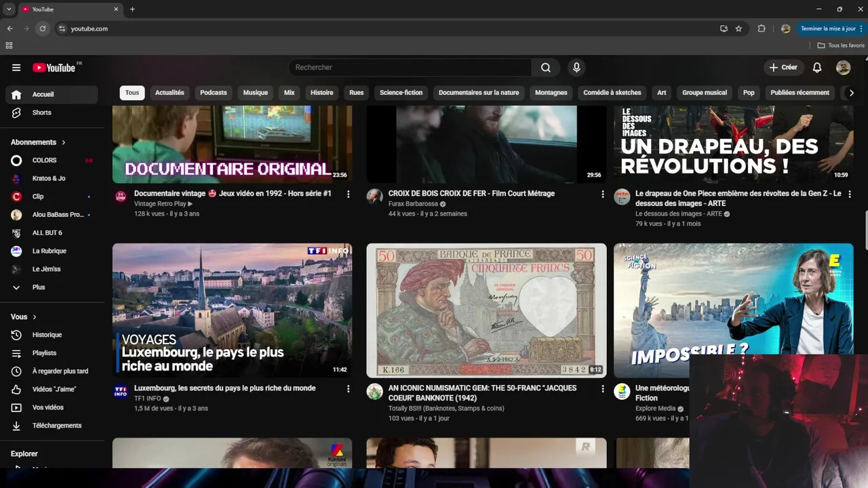Start voice search with microphone icon

point(576,68)
